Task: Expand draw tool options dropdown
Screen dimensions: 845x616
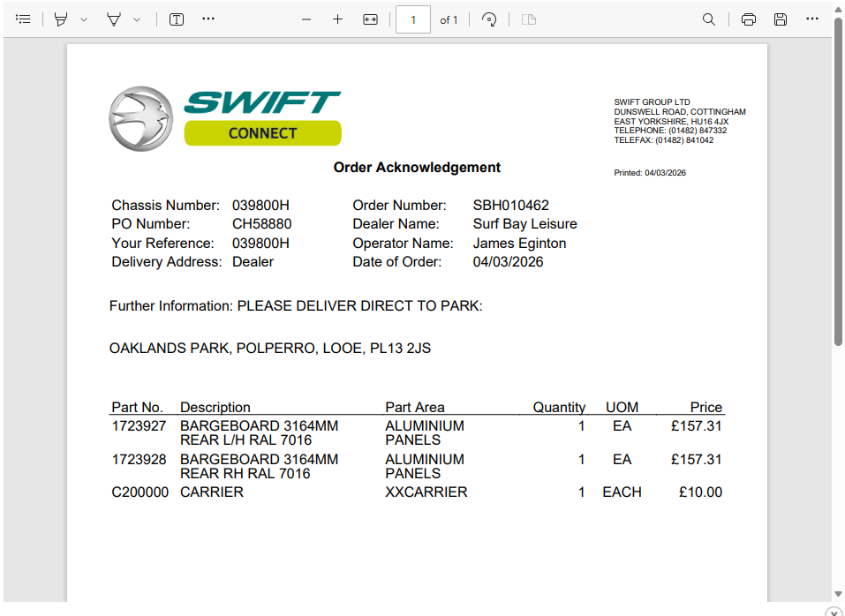Action: (x=137, y=20)
